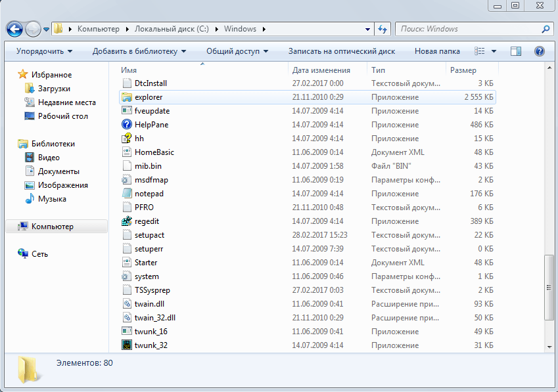
Task: Open the Видео library
Action: (49, 158)
